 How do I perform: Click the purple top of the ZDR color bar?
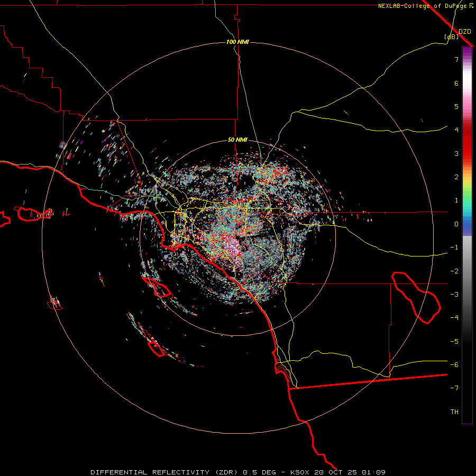(x=467, y=52)
